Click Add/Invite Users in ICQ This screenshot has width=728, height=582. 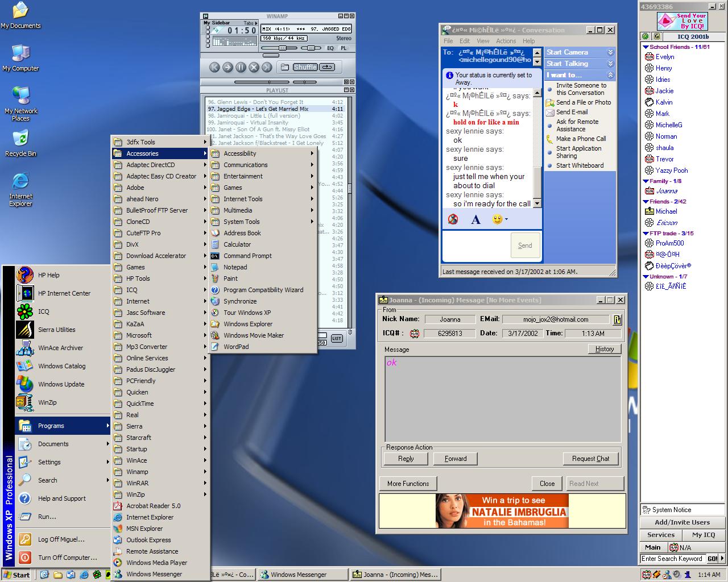tap(682, 522)
